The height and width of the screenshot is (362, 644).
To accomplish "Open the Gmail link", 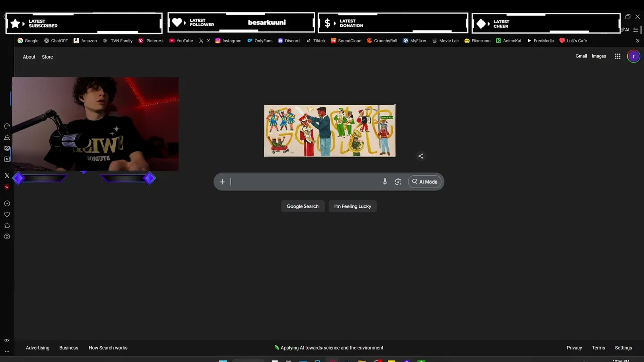I will click(x=581, y=56).
